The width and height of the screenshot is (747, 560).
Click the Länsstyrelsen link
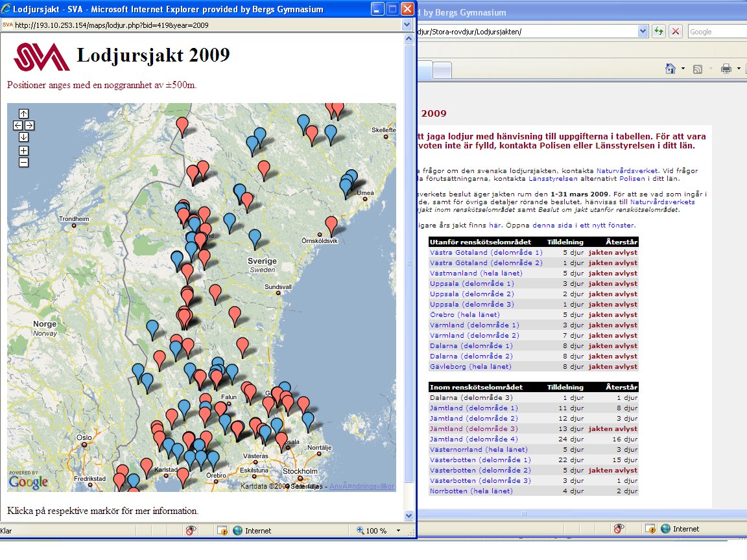coord(552,179)
